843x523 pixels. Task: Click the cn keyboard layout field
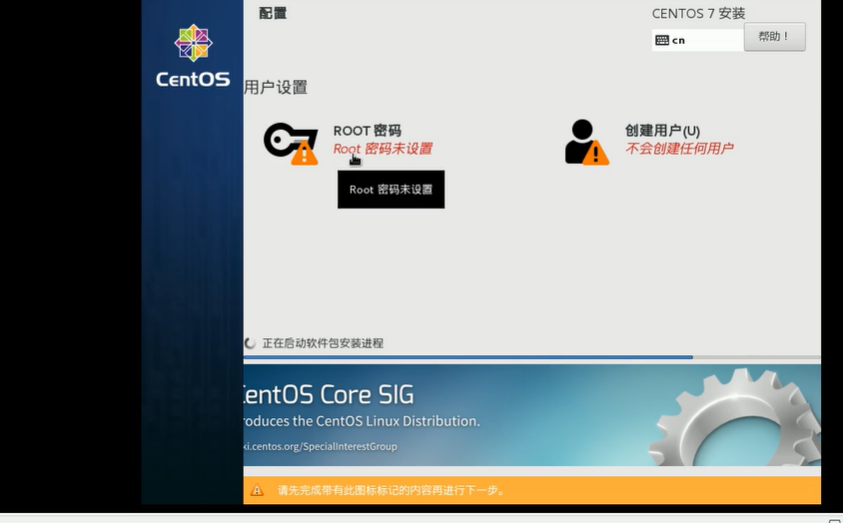[697, 40]
